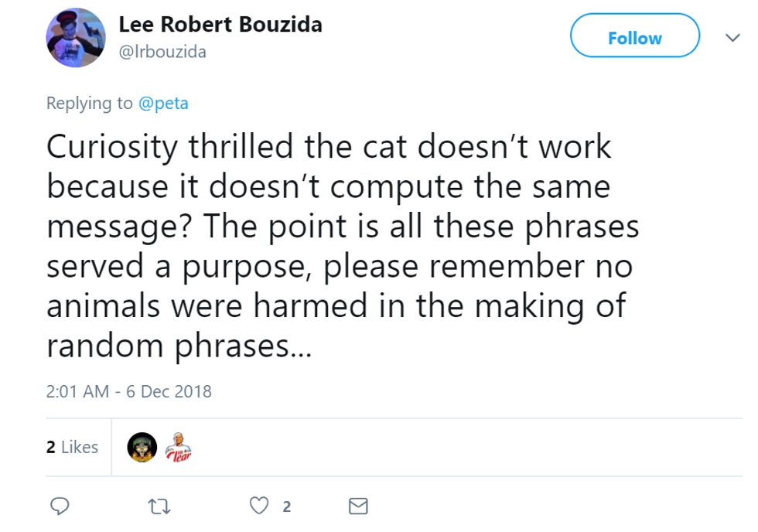The width and height of the screenshot is (758, 532).
Task: Expand the tweet options chevron menu
Action: tap(732, 38)
